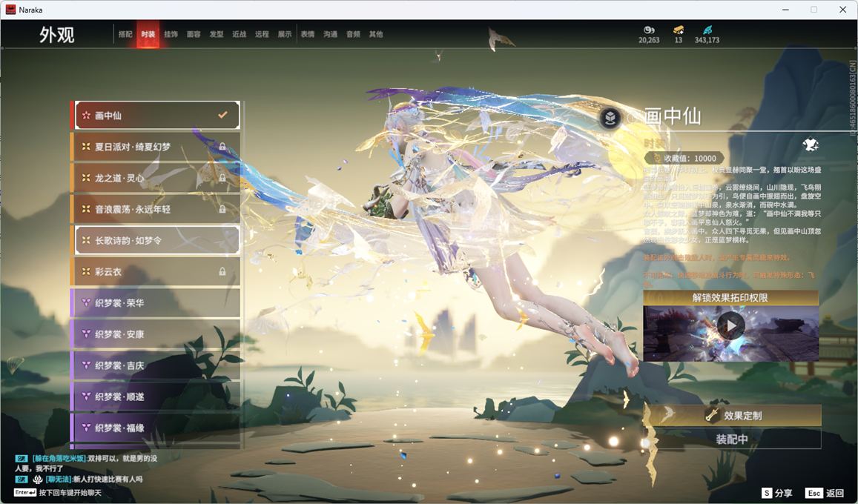Image resolution: width=858 pixels, height=504 pixels.
Task: Open the 展示 tab
Action: 285,34
